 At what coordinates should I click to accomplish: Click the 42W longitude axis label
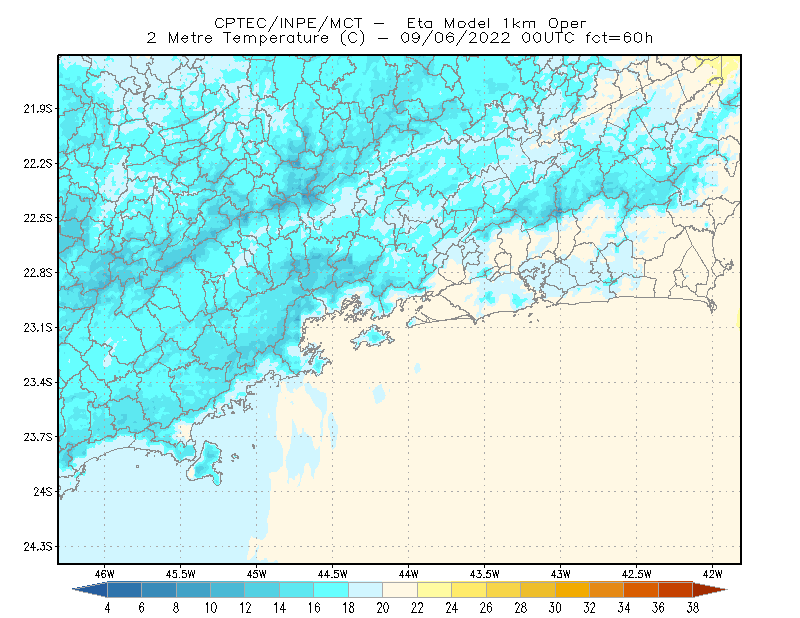coord(713,574)
